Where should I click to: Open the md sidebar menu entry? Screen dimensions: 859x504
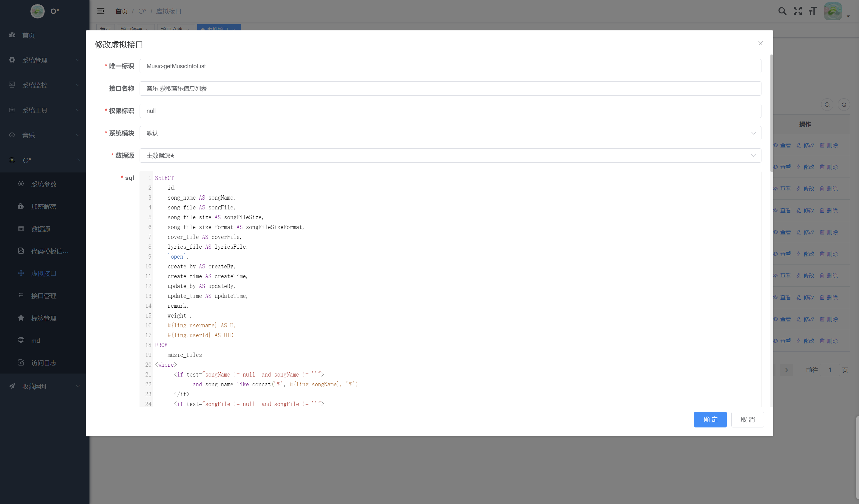tap(35, 340)
